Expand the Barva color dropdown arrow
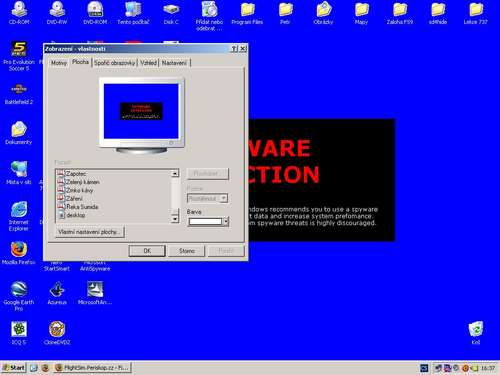 coord(226,222)
